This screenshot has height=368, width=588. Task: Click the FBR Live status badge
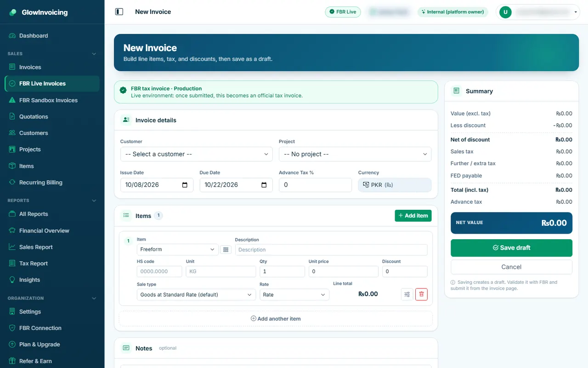(343, 12)
